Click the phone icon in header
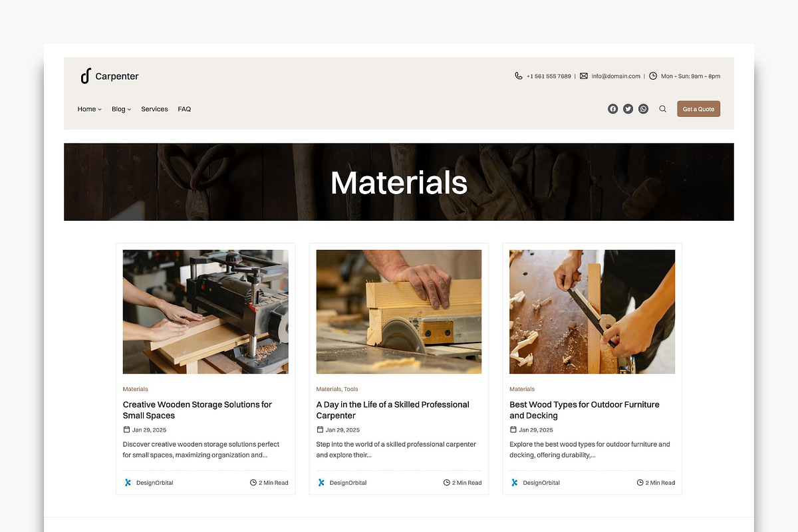This screenshot has height=532, width=798. coord(519,76)
